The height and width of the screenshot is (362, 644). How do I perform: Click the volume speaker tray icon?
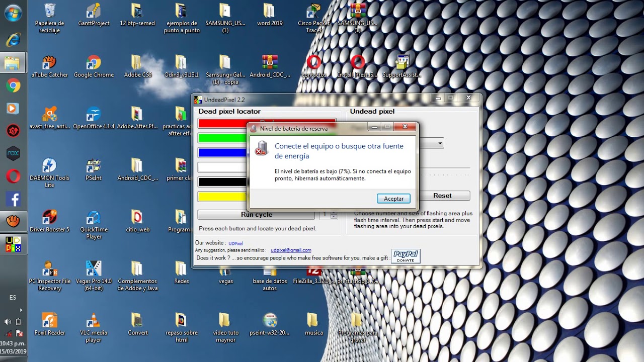point(8,322)
